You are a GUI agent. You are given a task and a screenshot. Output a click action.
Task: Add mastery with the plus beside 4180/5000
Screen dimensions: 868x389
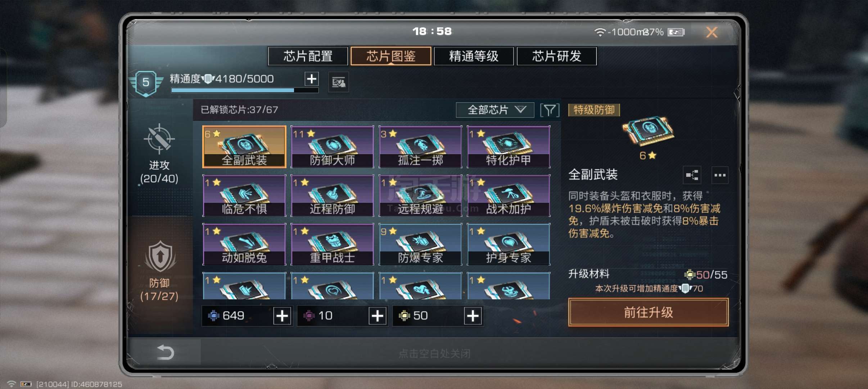(x=312, y=79)
